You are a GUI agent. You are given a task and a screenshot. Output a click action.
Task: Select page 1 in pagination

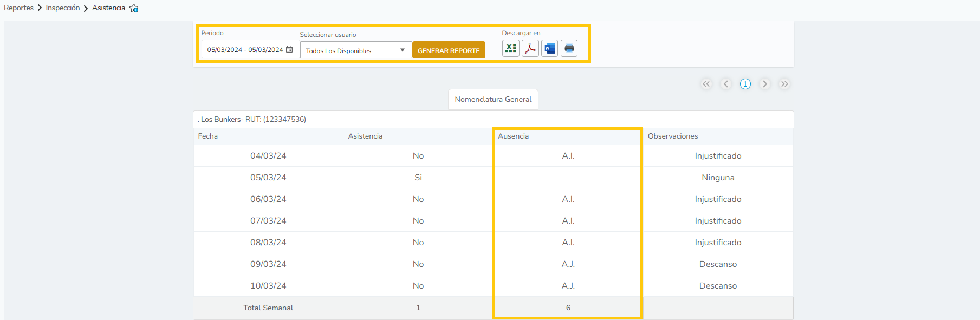tap(745, 84)
